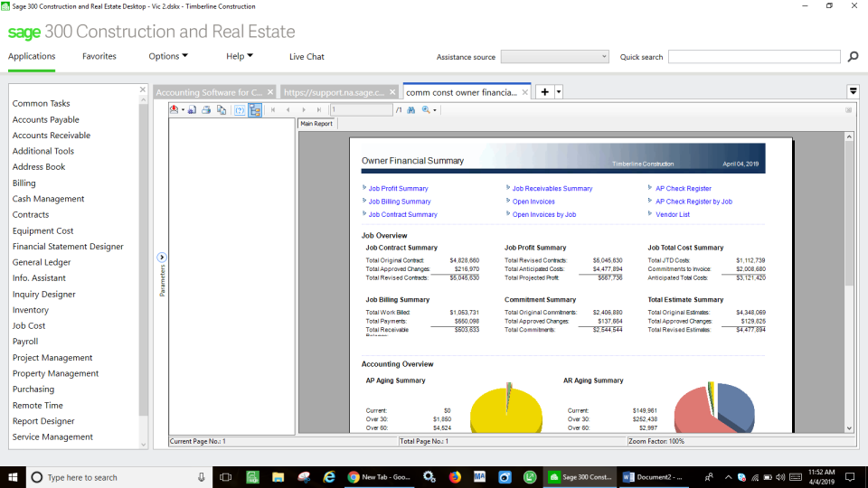Toggle the Group Tree button
Viewport: 868px width, 488px height.
pyautogui.click(x=255, y=109)
